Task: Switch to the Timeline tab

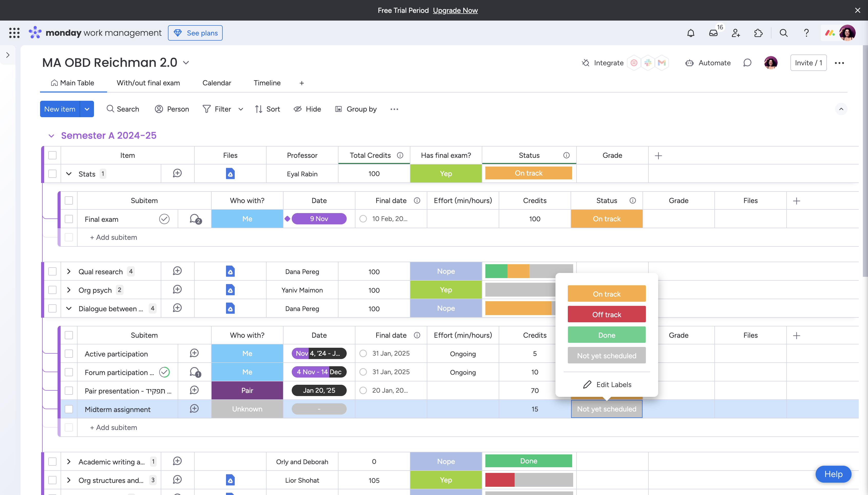Action: (x=267, y=83)
